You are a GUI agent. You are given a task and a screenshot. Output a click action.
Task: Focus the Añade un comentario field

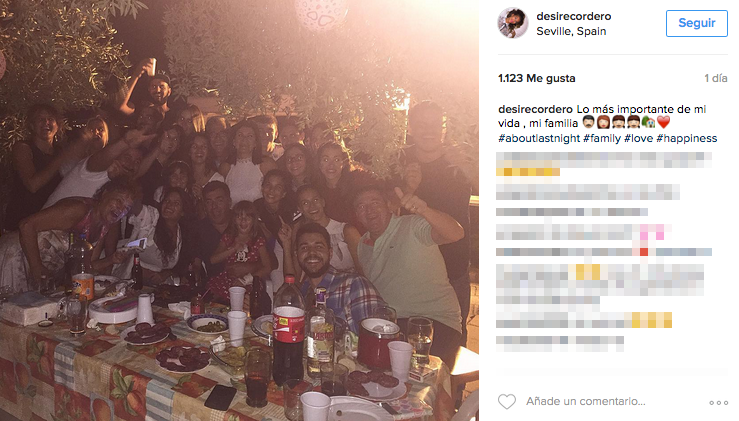[x=585, y=401]
